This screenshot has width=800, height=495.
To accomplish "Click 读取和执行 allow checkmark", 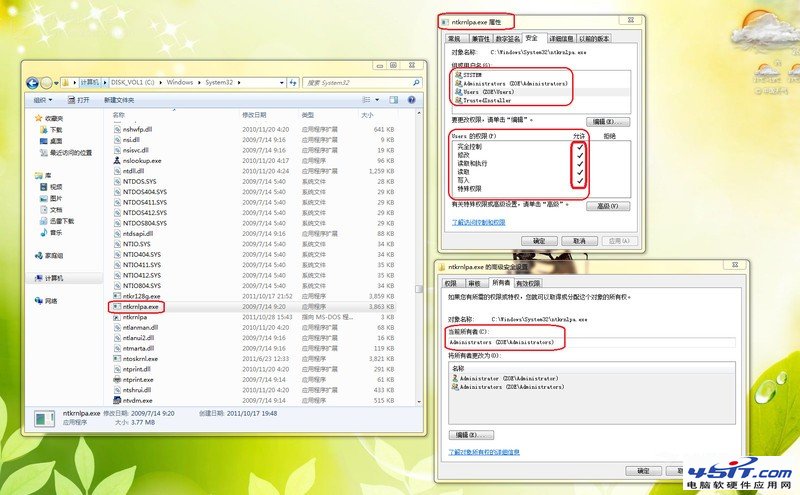I will 580,164.
